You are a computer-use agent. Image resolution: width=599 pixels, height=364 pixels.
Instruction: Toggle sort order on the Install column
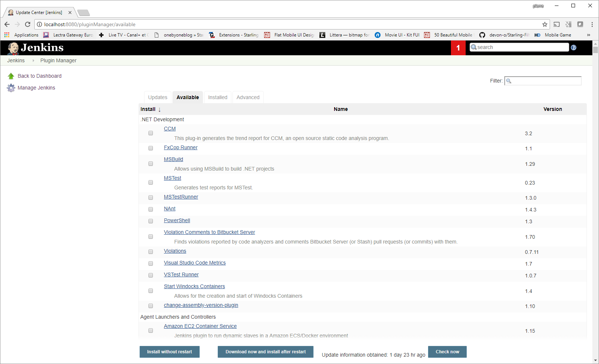[151, 109]
